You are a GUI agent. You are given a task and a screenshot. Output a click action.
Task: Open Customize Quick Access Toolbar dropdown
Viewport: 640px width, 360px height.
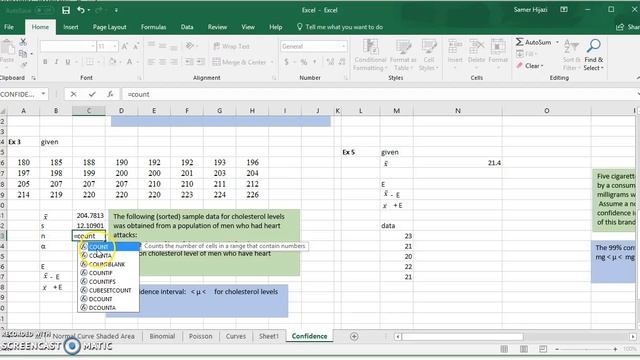tap(116, 10)
